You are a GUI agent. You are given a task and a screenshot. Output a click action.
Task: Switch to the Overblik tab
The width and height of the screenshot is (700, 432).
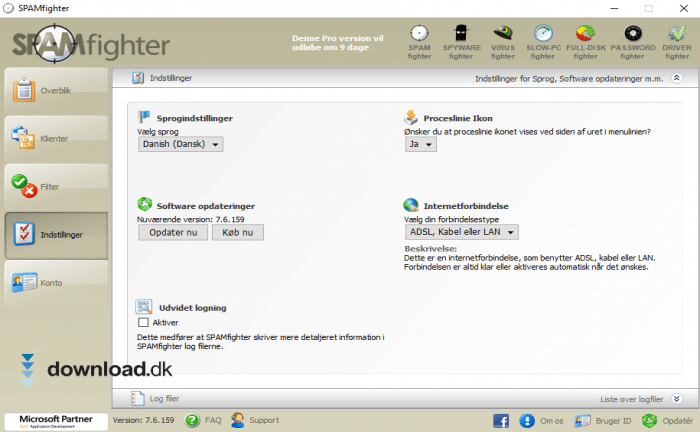pyautogui.click(x=55, y=91)
